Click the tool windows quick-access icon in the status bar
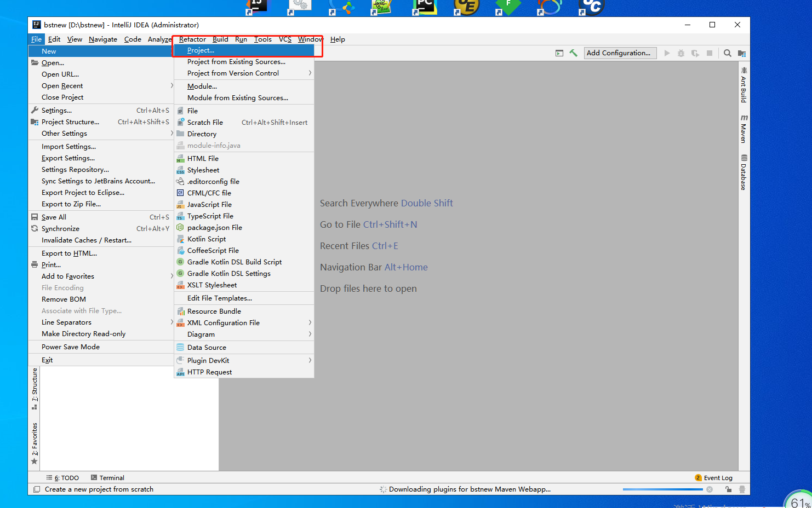The width and height of the screenshot is (812, 508). 37,489
